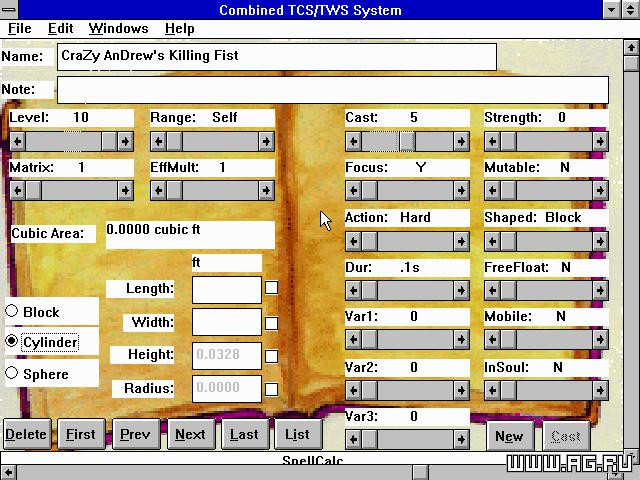This screenshot has height=480, width=640.
Task: Click into the Note text field
Action: (333, 90)
